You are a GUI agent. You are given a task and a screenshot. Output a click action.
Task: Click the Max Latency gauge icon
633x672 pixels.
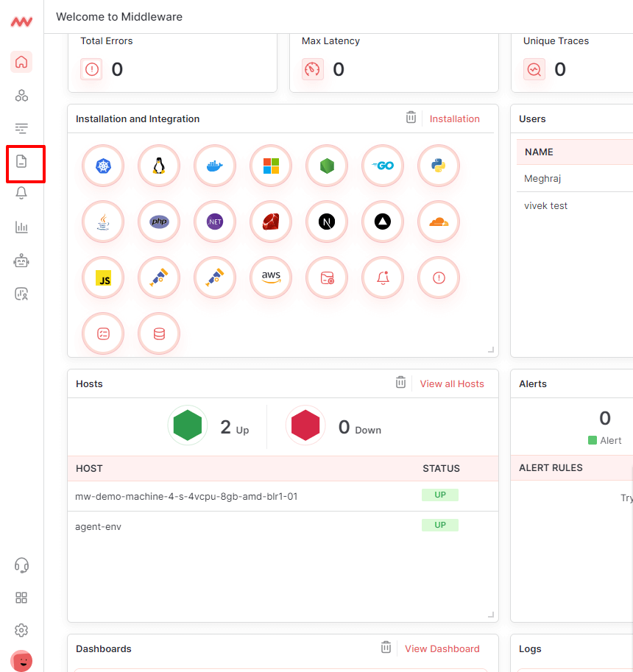(312, 69)
